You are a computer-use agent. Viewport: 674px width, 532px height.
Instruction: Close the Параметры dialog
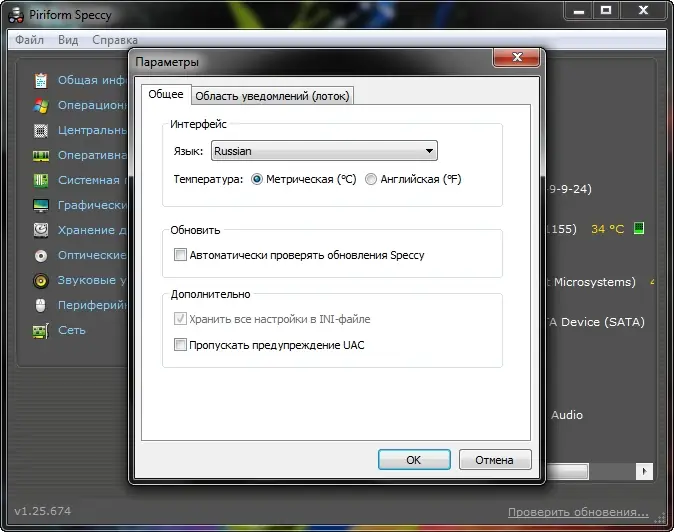click(x=516, y=58)
